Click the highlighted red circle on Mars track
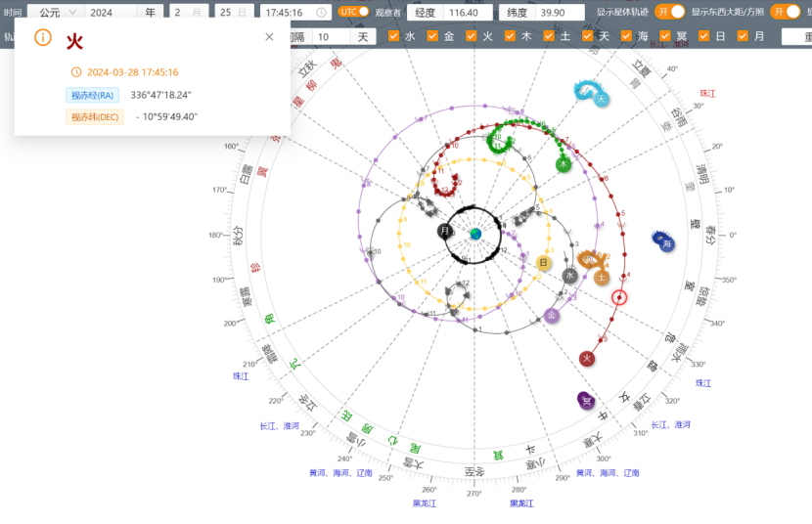812x524 pixels. coord(618,297)
